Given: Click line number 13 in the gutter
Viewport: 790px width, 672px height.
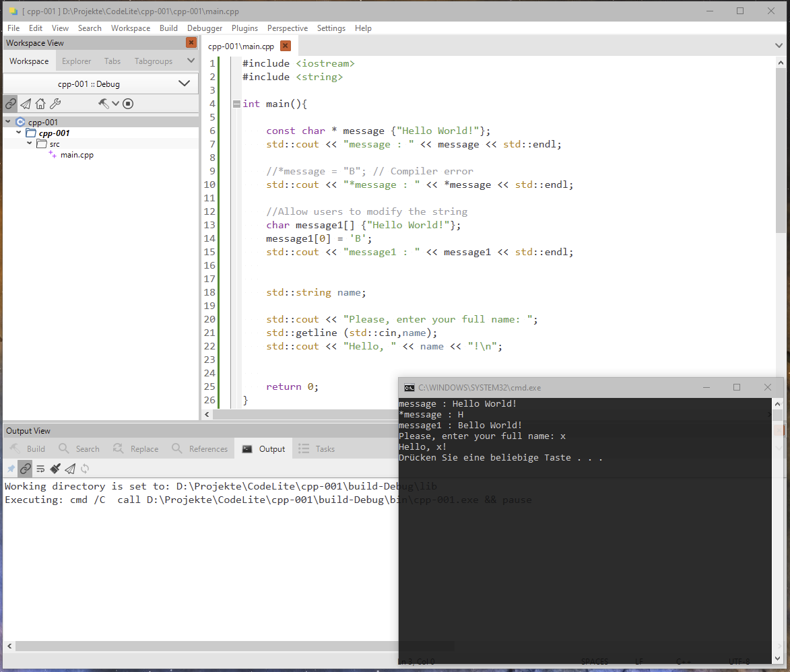Looking at the screenshot, I should (209, 225).
